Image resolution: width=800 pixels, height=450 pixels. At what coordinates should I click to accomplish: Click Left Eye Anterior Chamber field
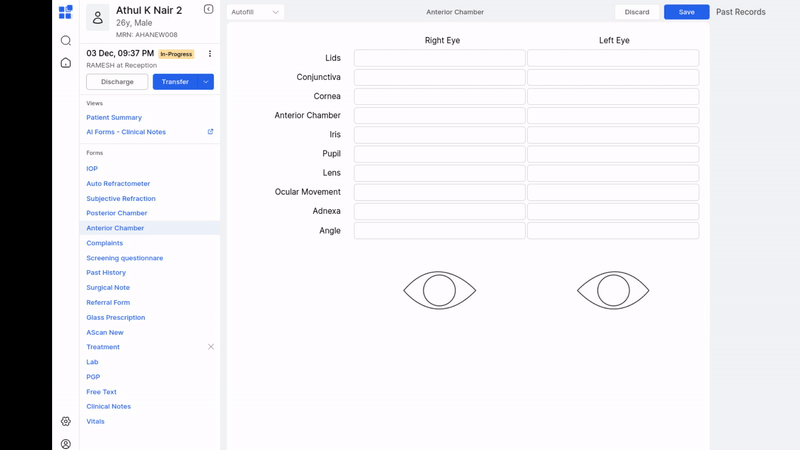pos(613,115)
